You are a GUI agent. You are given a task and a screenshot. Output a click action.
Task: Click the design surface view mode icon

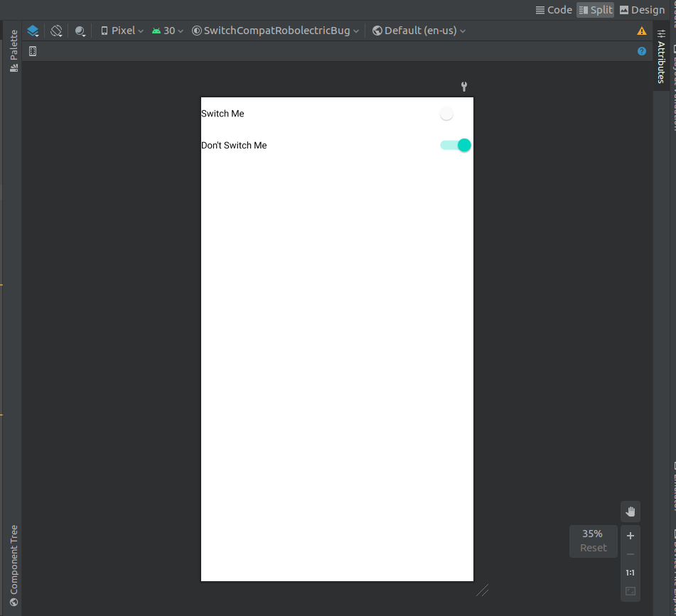point(32,31)
